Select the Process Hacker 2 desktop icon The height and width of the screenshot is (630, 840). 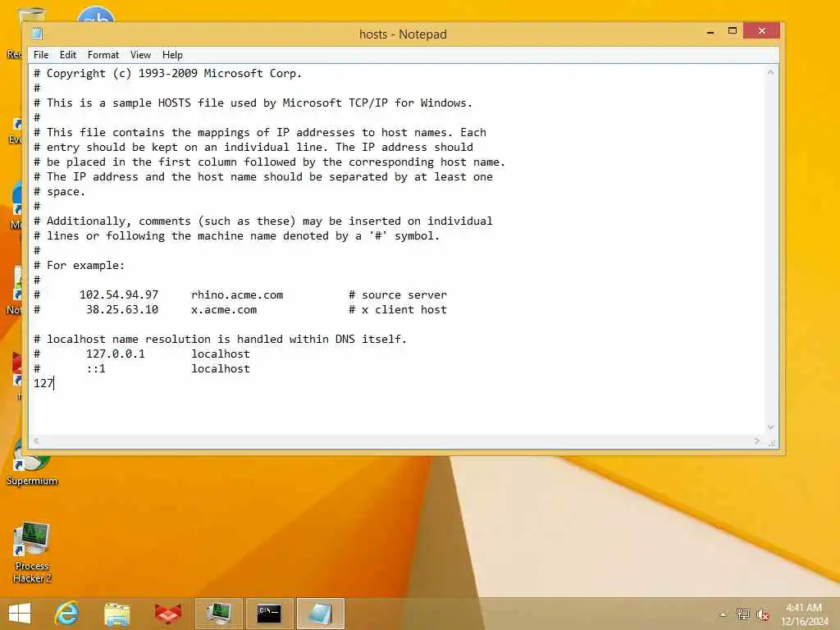pos(32,552)
